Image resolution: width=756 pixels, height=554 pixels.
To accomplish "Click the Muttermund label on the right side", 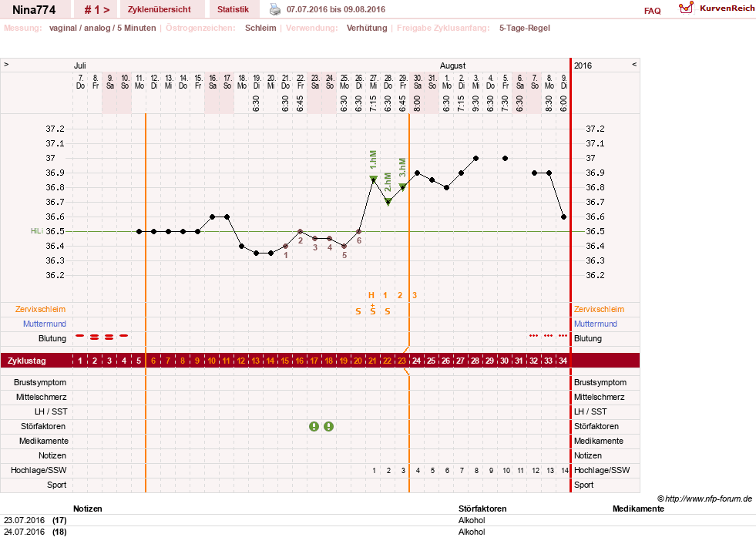I will (596, 324).
